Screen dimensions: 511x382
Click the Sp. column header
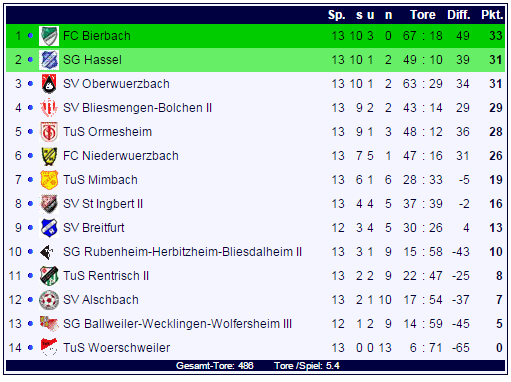pos(336,15)
